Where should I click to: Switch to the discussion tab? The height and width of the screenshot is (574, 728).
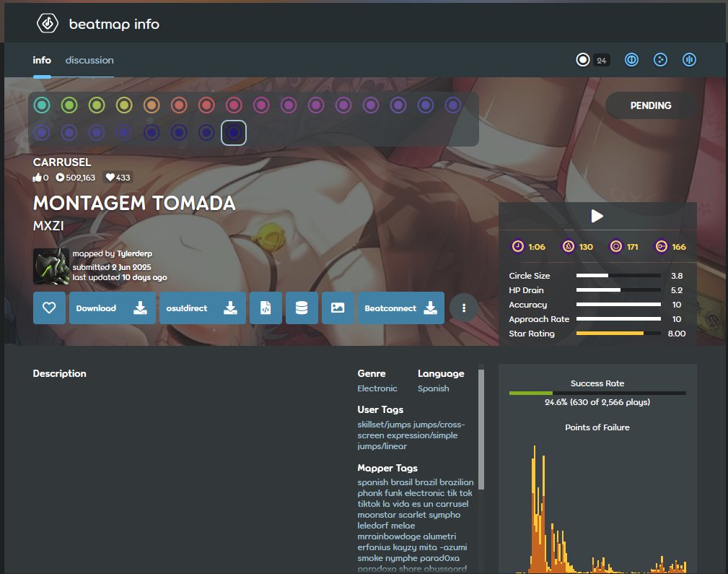(x=89, y=60)
